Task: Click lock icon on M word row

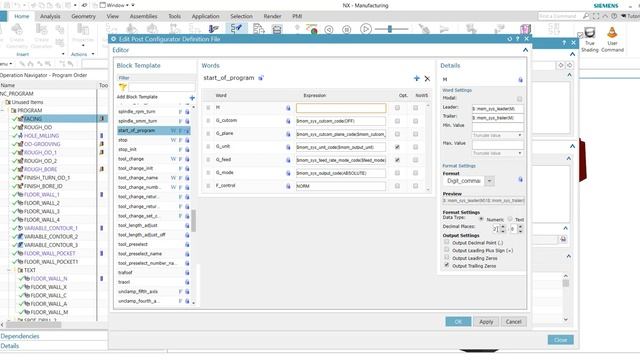Action: tap(288, 108)
